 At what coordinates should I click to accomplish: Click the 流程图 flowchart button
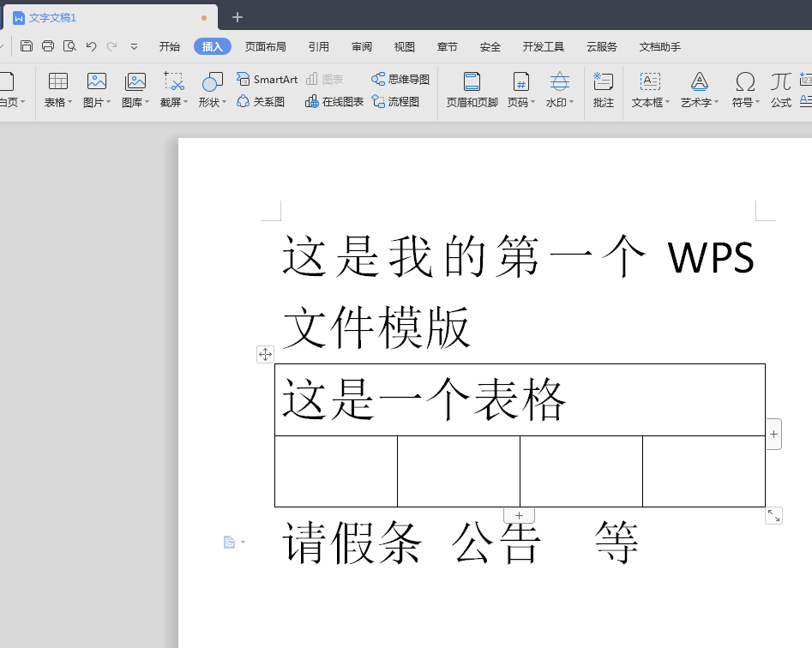tap(395, 102)
